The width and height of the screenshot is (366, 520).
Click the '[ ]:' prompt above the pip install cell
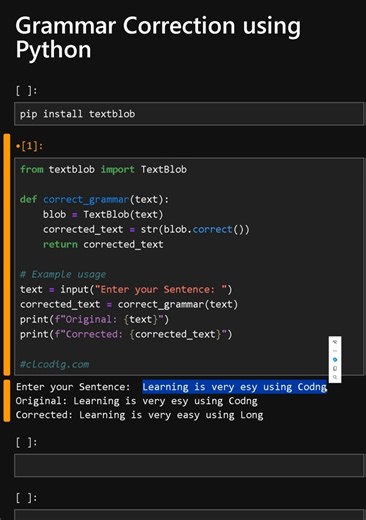[26, 91]
